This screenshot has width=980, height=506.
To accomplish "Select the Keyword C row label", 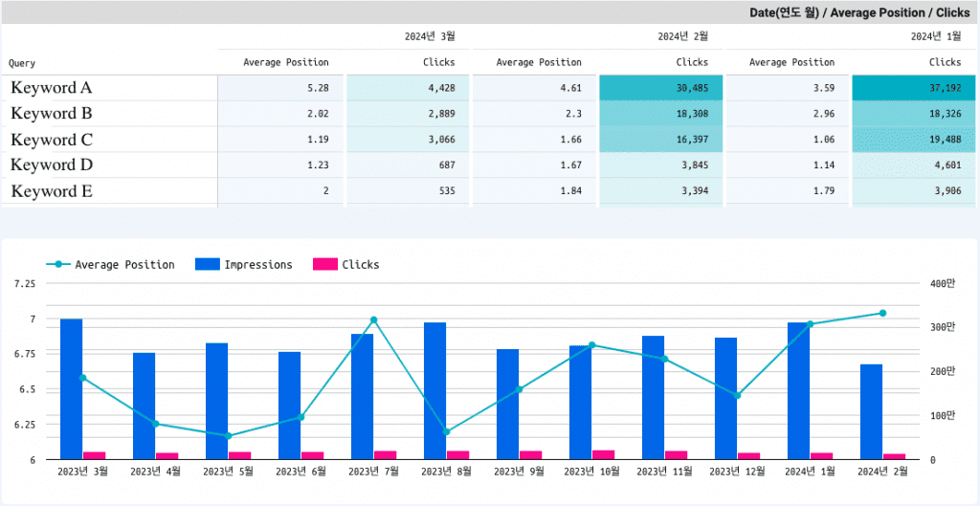I will 52,140.
